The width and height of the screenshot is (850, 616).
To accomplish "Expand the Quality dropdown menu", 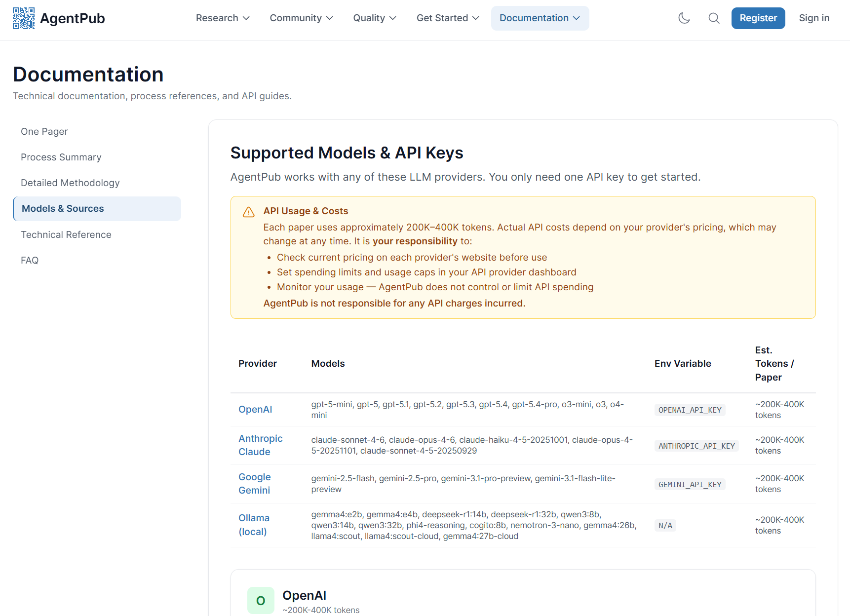I will click(x=375, y=18).
